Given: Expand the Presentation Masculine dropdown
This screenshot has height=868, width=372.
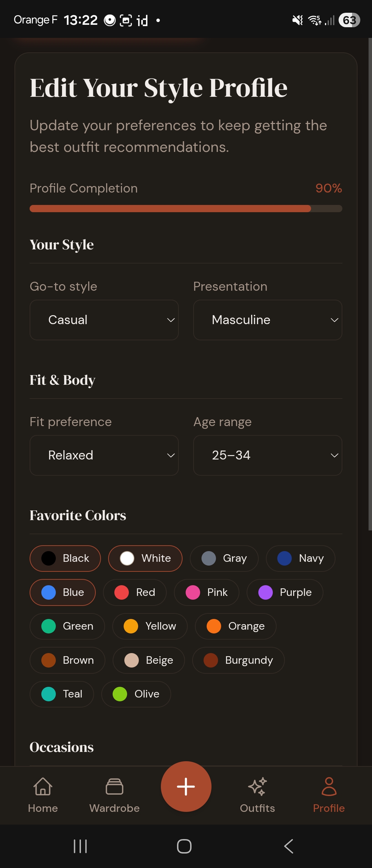Looking at the screenshot, I should (268, 320).
